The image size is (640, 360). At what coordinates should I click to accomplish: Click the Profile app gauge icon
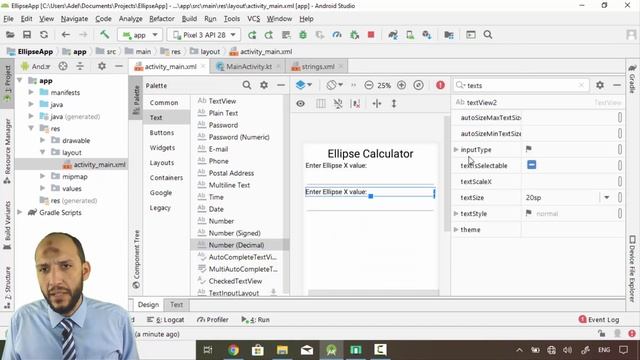[x=337, y=35]
